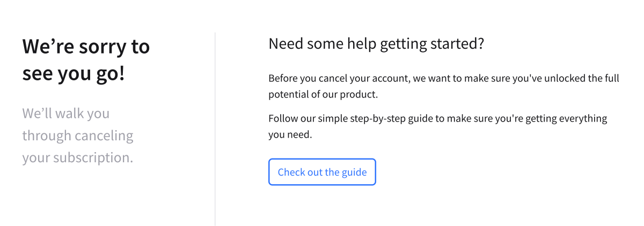Click the vertical divider between the two columns
This screenshot has width=644, height=226.
pos(215,129)
